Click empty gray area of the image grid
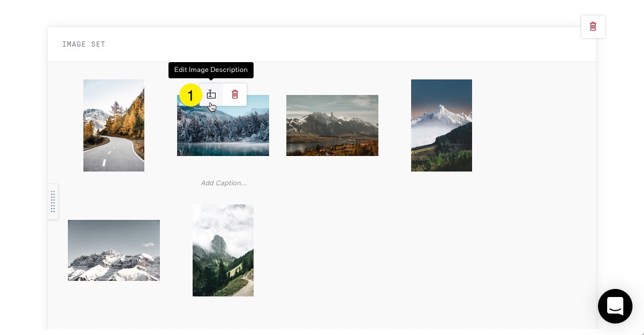 click(x=411, y=246)
